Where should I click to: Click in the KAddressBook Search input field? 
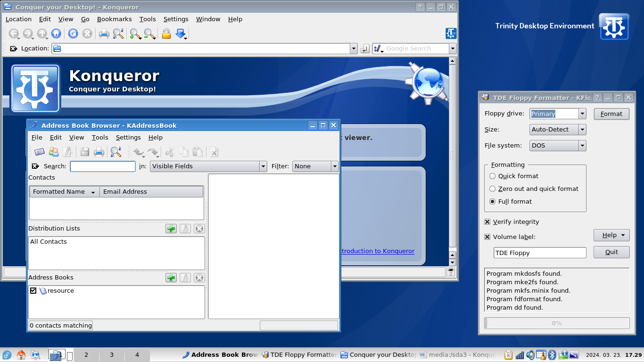(103, 166)
